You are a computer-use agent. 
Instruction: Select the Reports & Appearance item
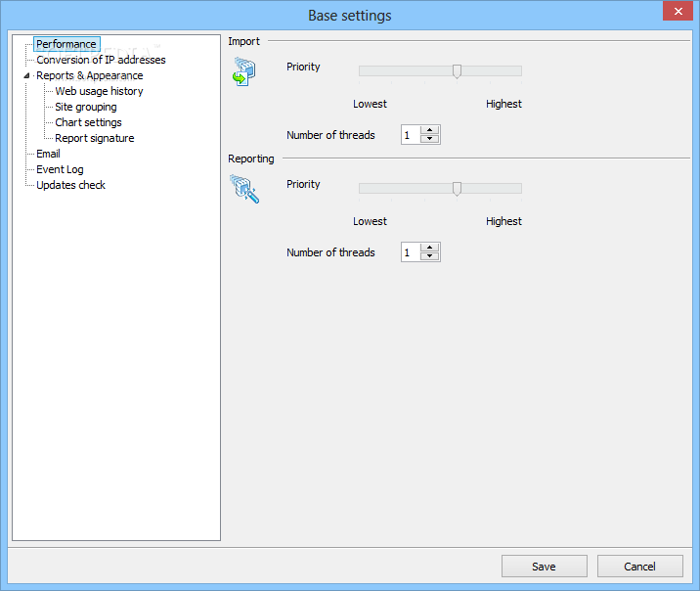[90, 75]
